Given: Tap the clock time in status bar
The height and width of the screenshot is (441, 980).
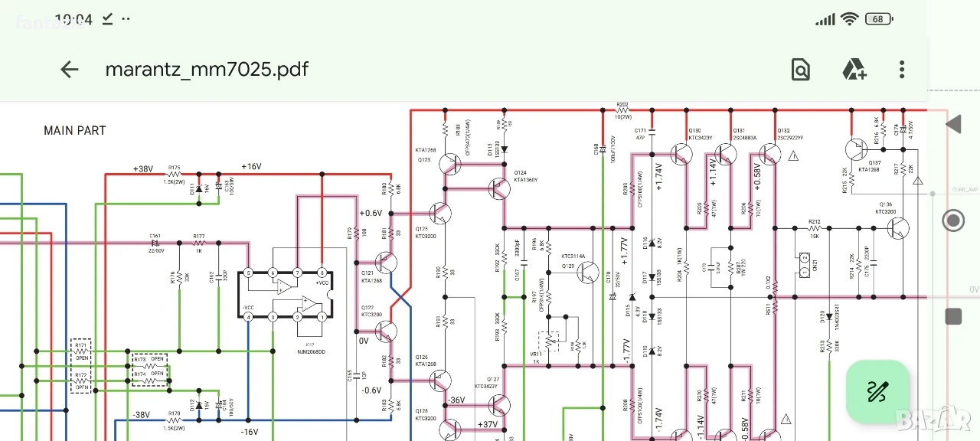Looking at the screenshot, I should (73, 19).
